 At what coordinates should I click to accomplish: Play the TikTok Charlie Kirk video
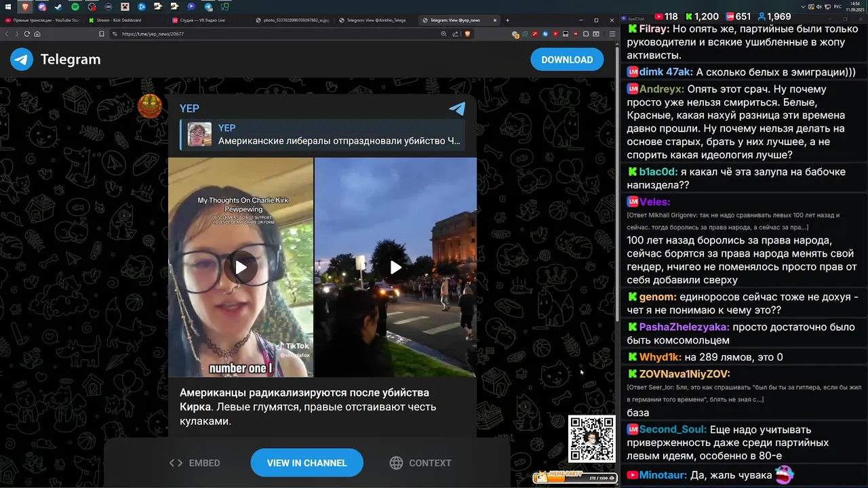click(241, 267)
